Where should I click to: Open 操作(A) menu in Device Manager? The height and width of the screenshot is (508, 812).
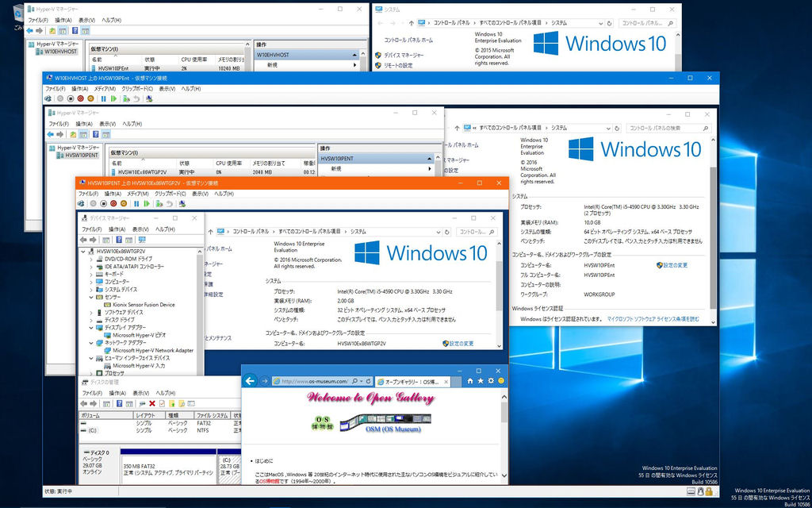(117, 229)
